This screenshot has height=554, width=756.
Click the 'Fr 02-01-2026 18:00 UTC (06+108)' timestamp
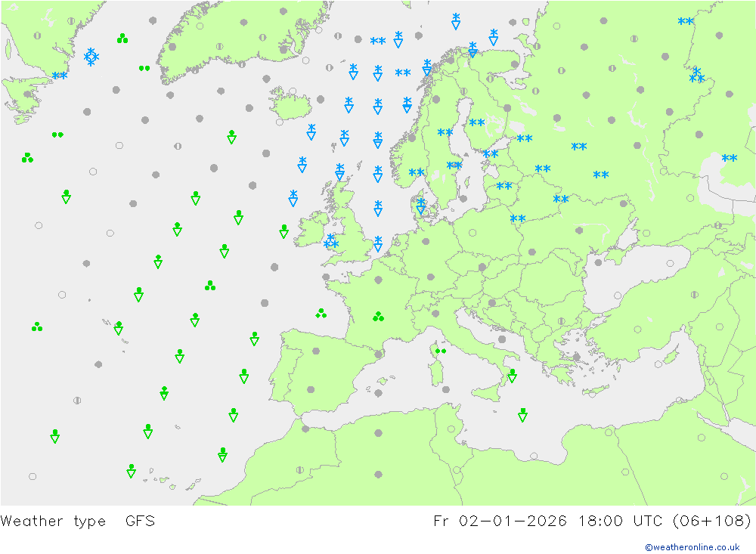pyautogui.click(x=592, y=521)
